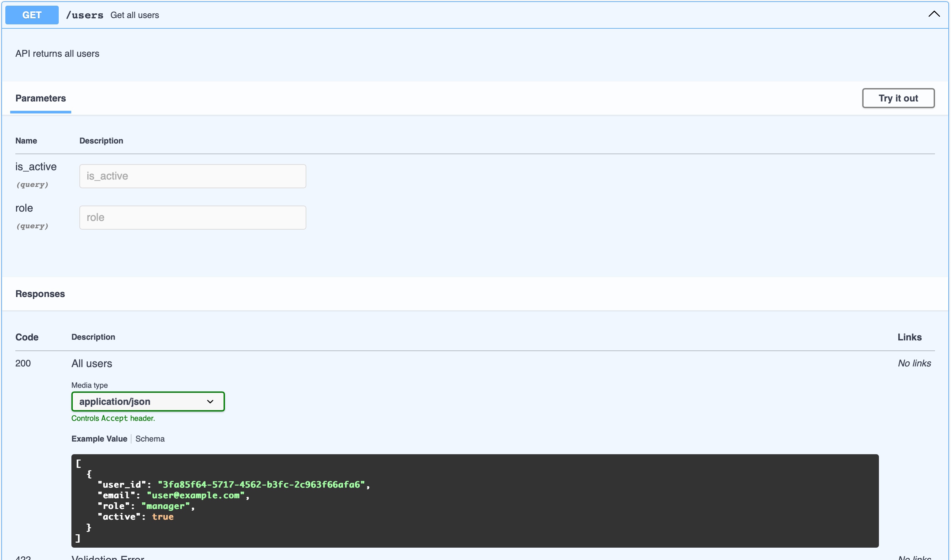Click the Code column header
This screenshot has width=951, height=560.
[x=27, y=337]
